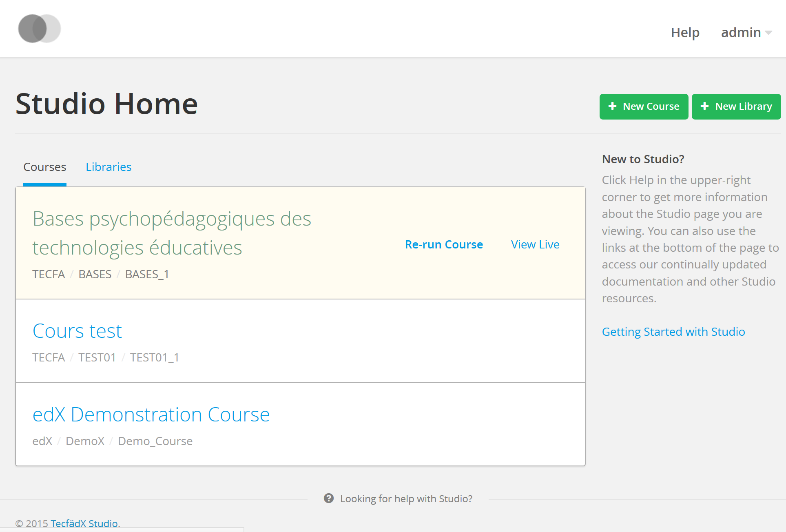Click Re-run Course for the Bases course
This screenshot has width=786, height=532.
pos(444,244)
